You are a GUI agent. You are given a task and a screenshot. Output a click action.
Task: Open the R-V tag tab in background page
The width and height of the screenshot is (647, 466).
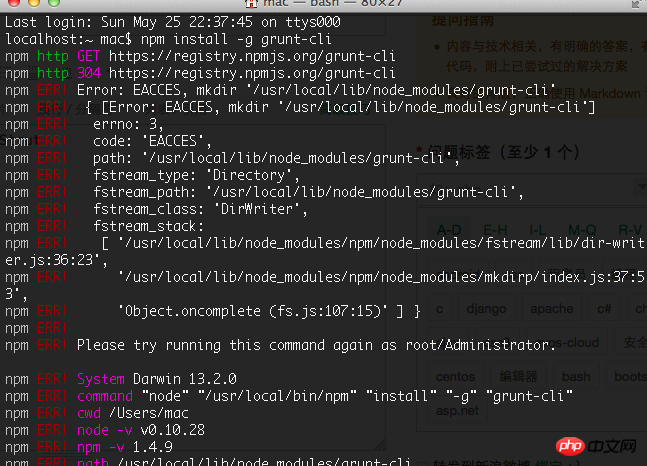(x=630, y=230)
